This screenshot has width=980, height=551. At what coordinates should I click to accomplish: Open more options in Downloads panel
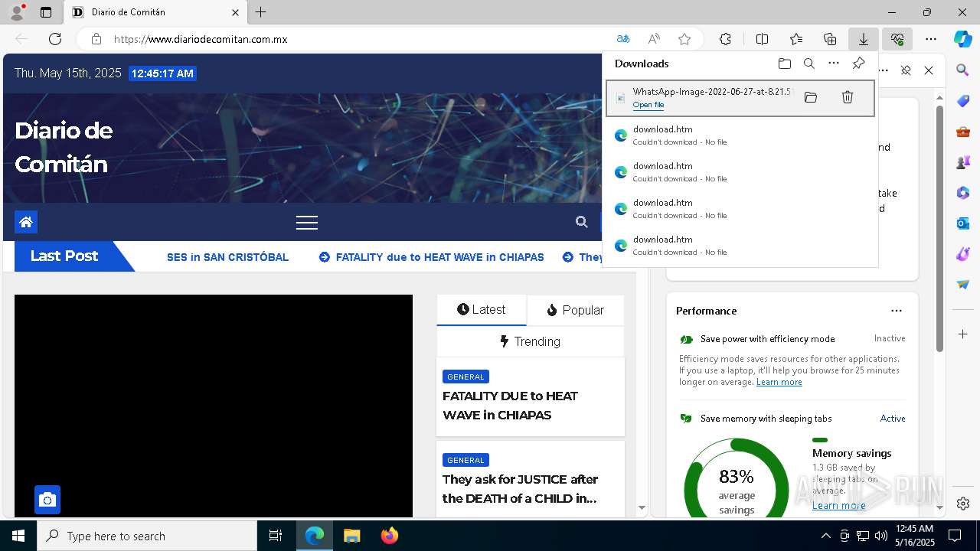coord(834,64)
